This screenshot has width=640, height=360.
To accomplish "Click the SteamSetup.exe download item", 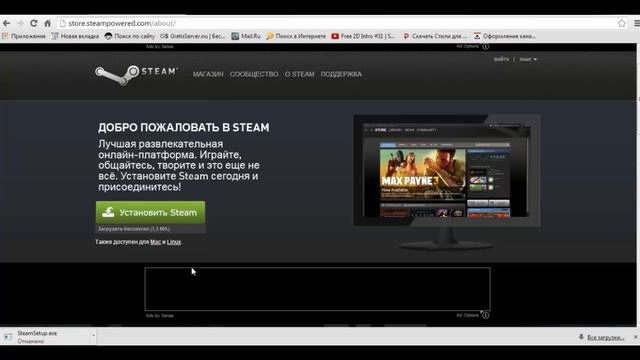I will tap(45, 337).
